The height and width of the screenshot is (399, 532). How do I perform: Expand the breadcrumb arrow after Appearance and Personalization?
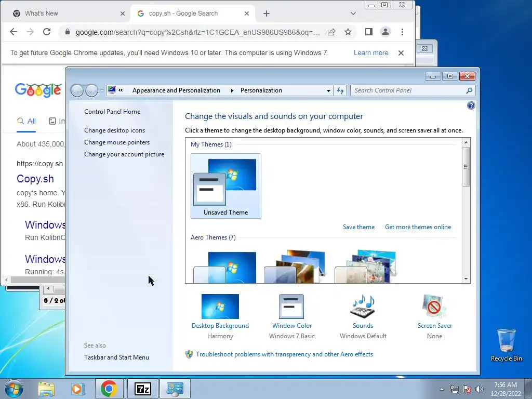pyautogui.click(x=232, y=90)
